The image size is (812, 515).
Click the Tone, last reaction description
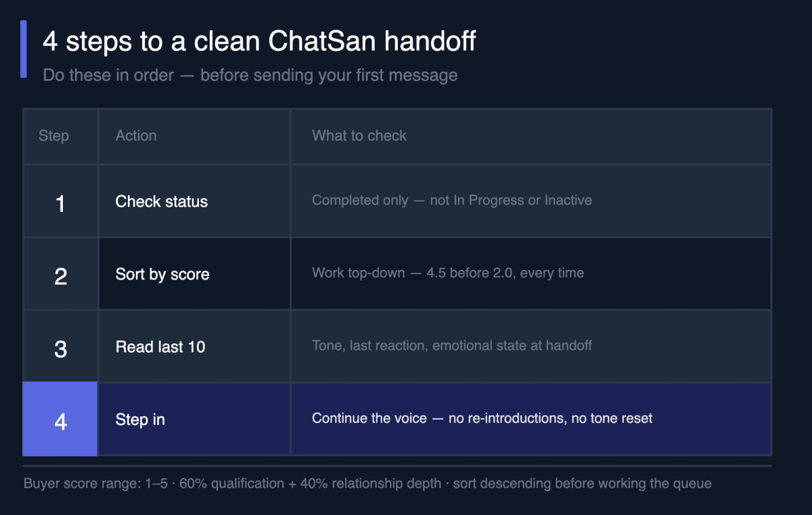[452, 346]
